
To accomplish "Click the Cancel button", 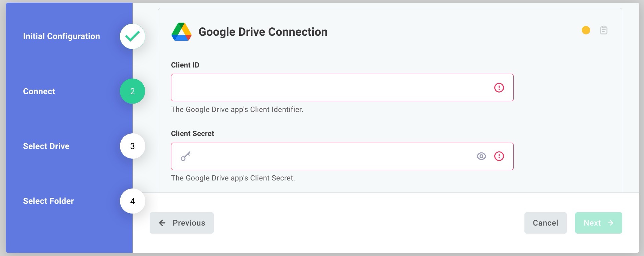I will point(545,223).
